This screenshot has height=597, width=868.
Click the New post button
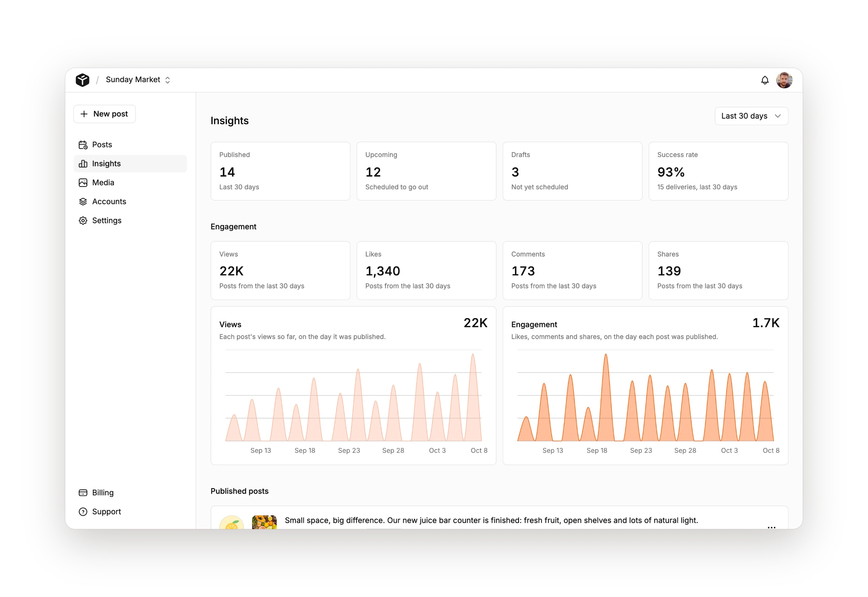click(104, 114)
